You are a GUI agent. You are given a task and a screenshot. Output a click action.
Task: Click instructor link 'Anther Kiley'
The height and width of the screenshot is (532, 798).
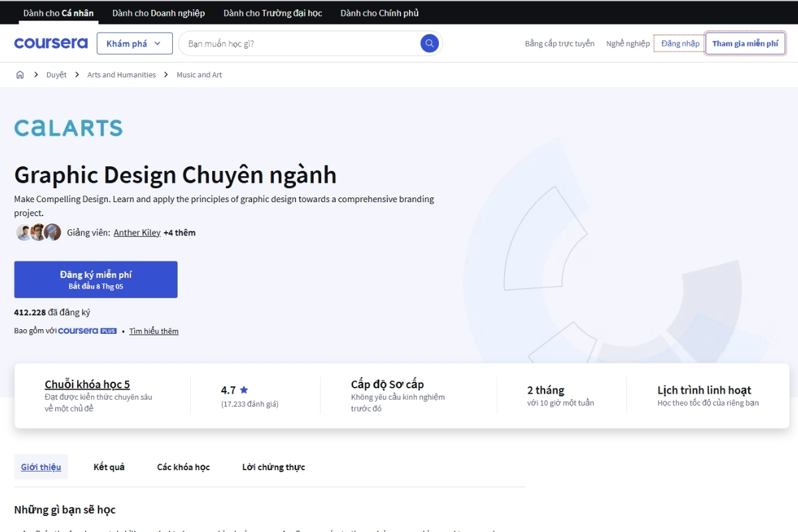click(137, 232)
